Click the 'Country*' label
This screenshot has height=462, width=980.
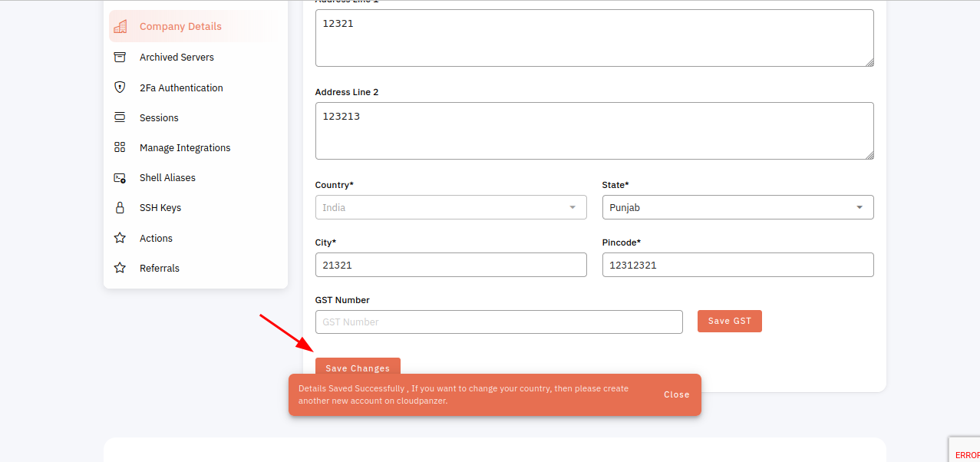(x=335, y=185)
